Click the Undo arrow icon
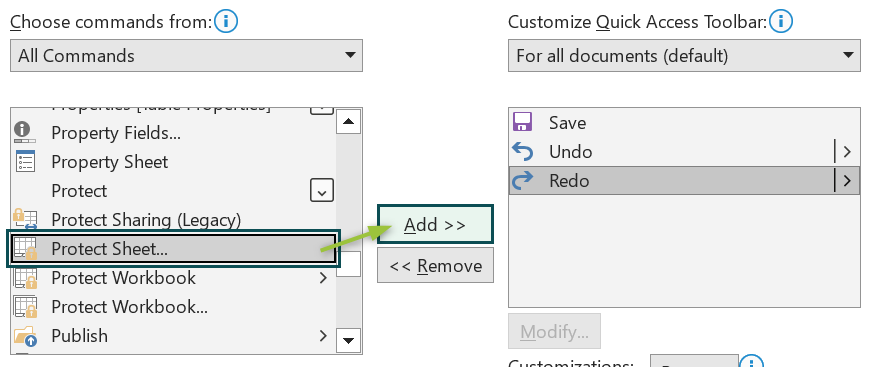 tap(522, 152)
